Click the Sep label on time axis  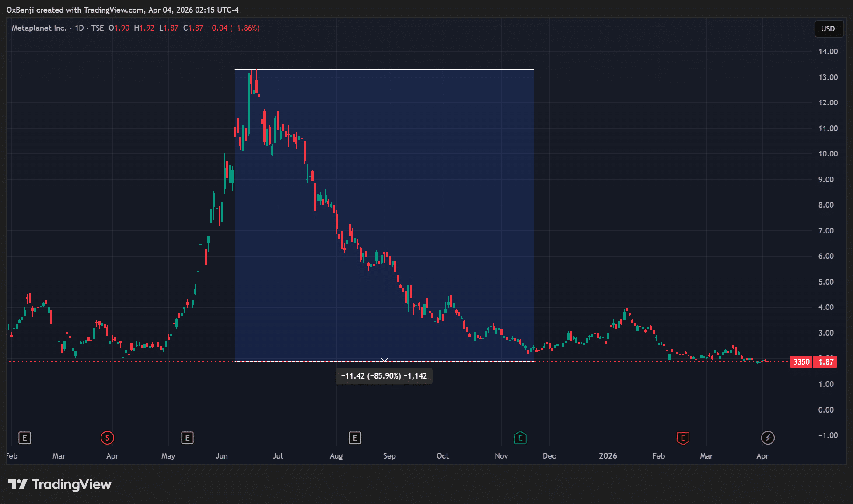coord(389,456)
